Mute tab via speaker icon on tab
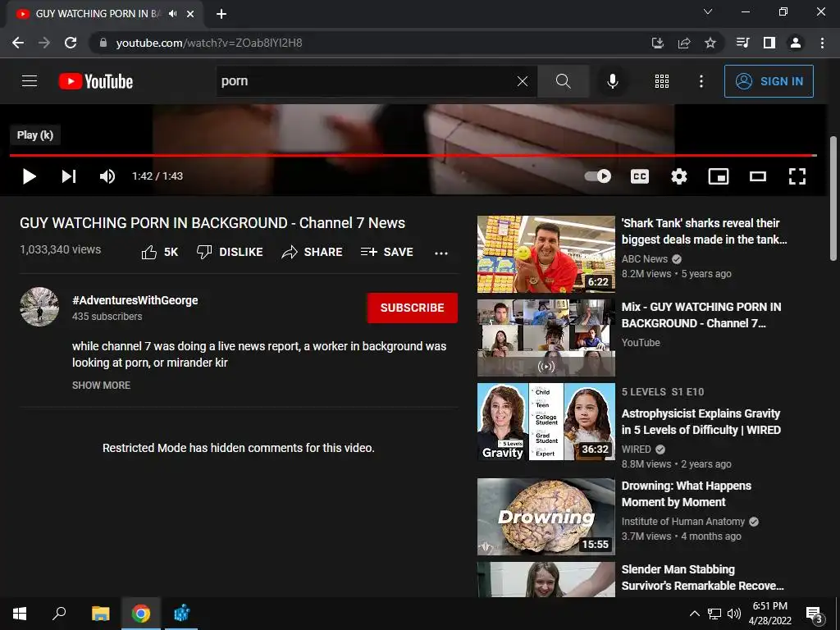Viewport: 840px width, 630px height. click(x=172, y=14)
